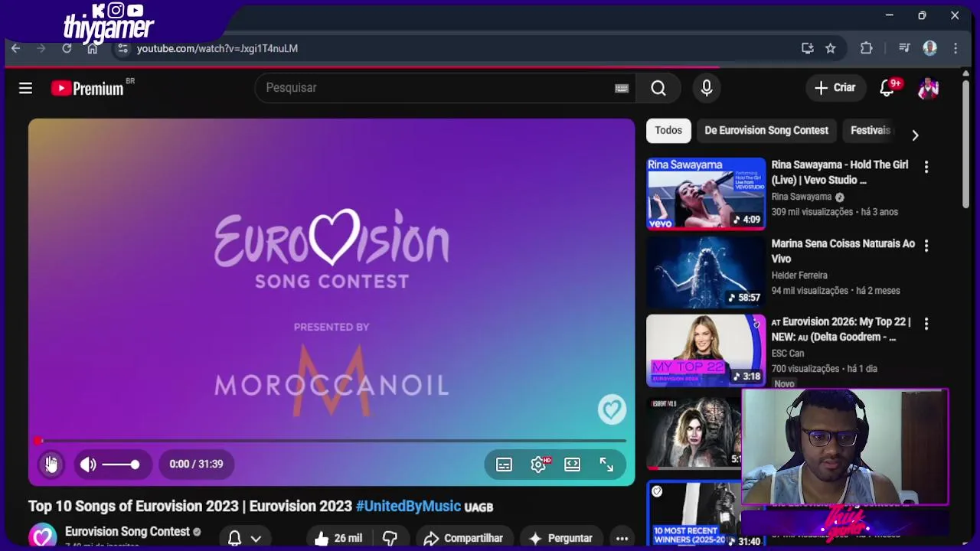Share the video via Compartilhar
Viewport: 980px width, 551px height.
(x=463, y=539)
